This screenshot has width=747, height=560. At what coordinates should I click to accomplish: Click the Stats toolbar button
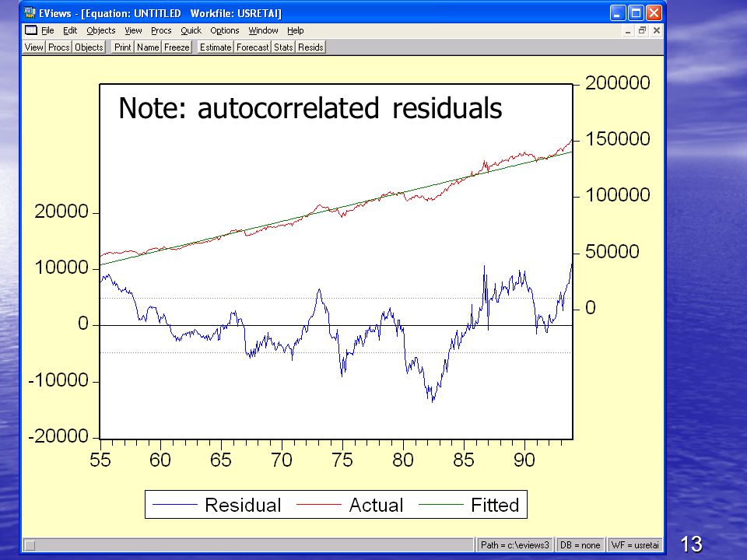tap(283, 47)
